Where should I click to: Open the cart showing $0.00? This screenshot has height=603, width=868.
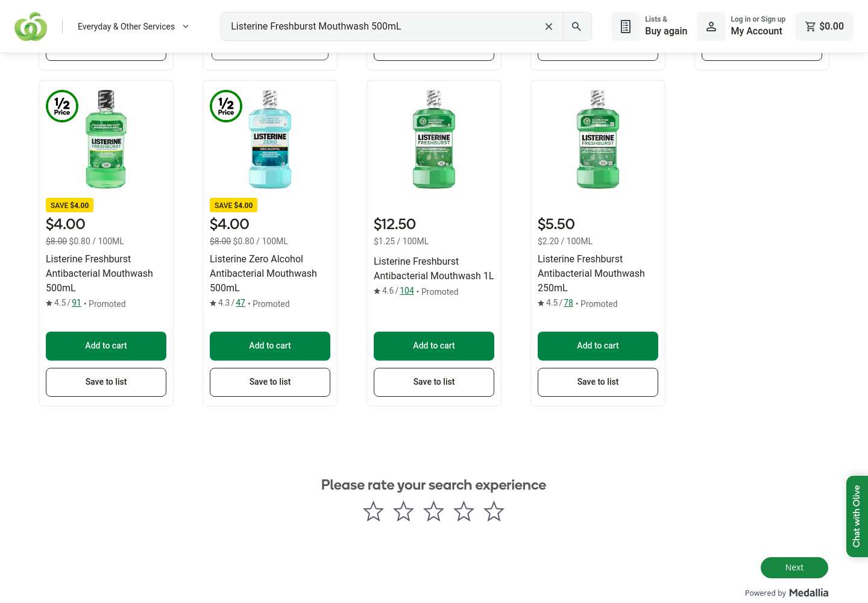824,27
